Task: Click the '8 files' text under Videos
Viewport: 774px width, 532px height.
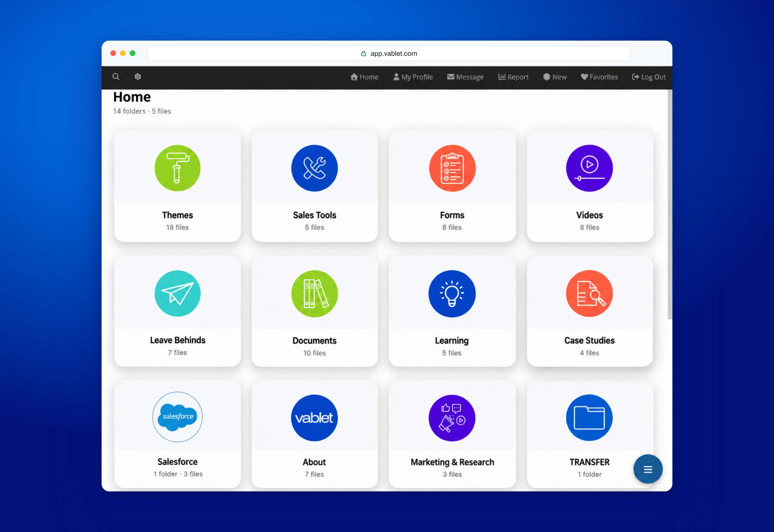Action: (589, 228)
